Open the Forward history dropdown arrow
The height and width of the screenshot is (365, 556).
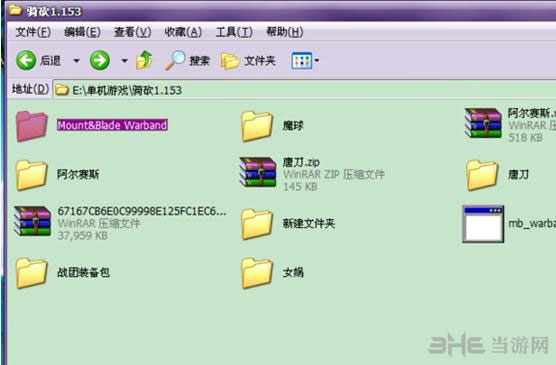pyautogui.click(x=124, y=61)
